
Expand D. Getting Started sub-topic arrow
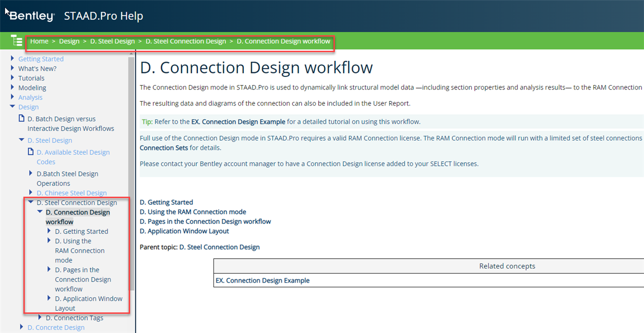[49, 231]
